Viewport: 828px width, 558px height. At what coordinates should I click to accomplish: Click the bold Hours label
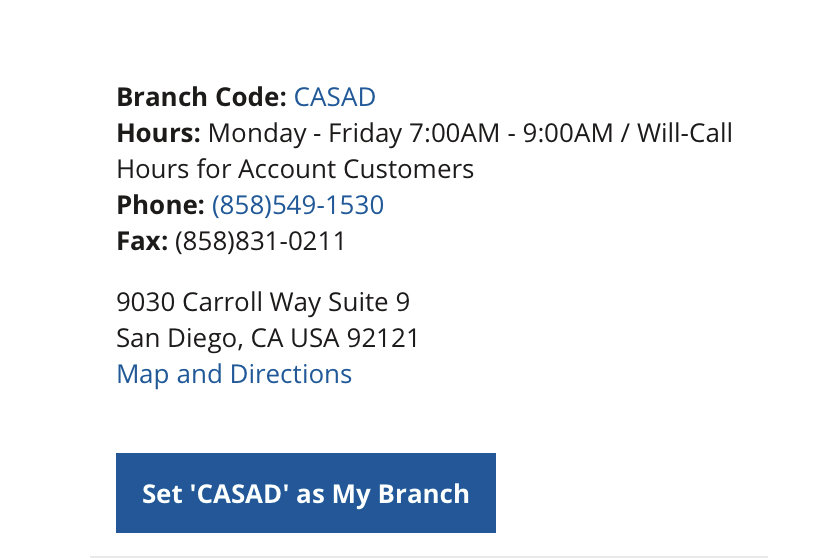point(158,133)
